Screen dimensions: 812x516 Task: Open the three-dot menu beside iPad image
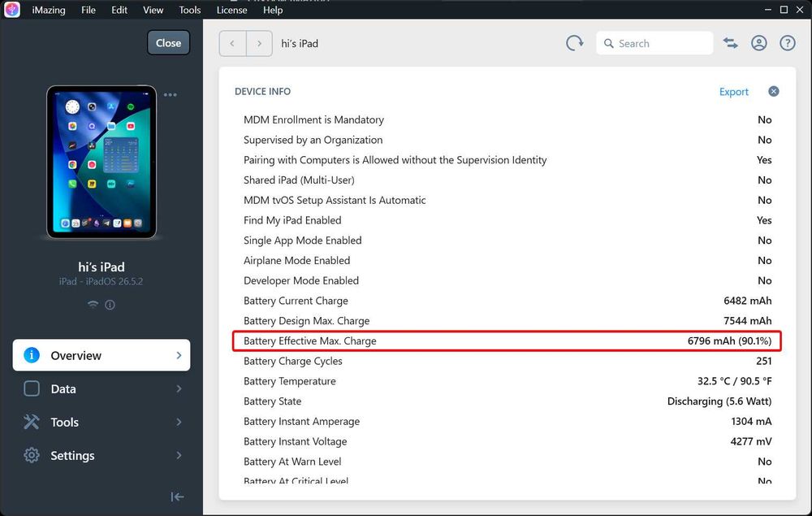tap(171, 95)
